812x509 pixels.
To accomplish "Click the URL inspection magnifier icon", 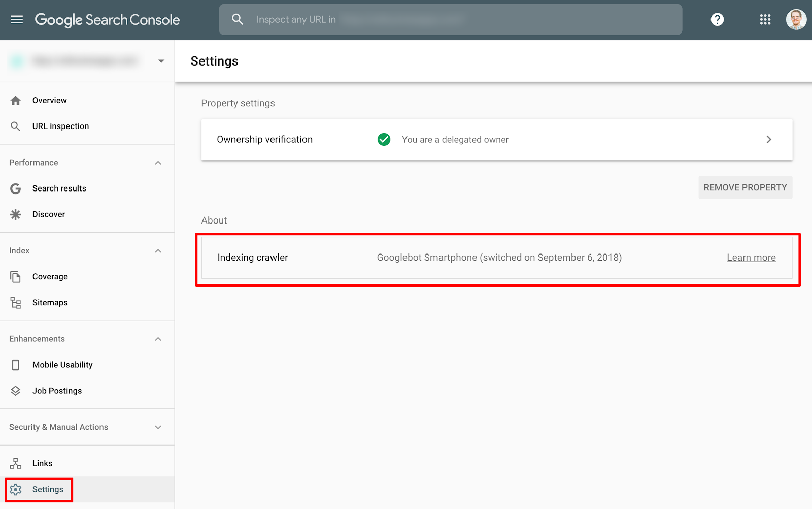I will [x=16, y=126].
